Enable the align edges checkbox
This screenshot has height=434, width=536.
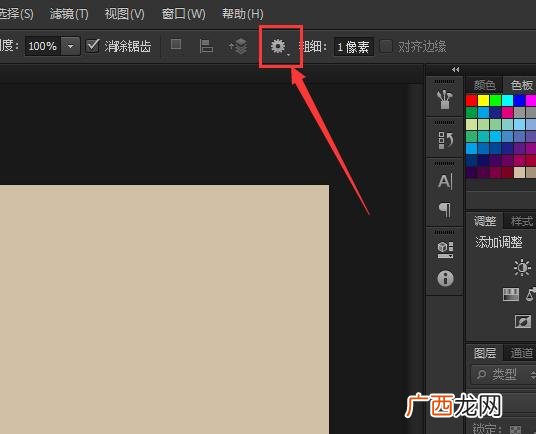click(x=386, y=46)
